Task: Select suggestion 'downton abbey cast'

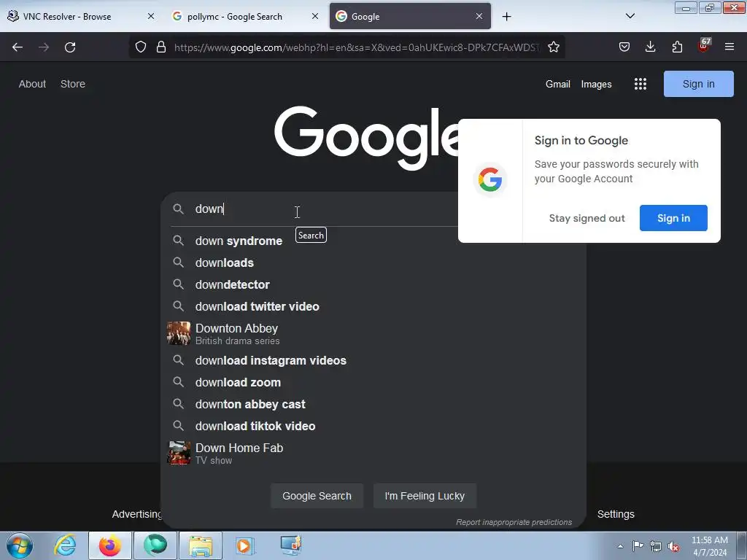Action: coord(373,404)
